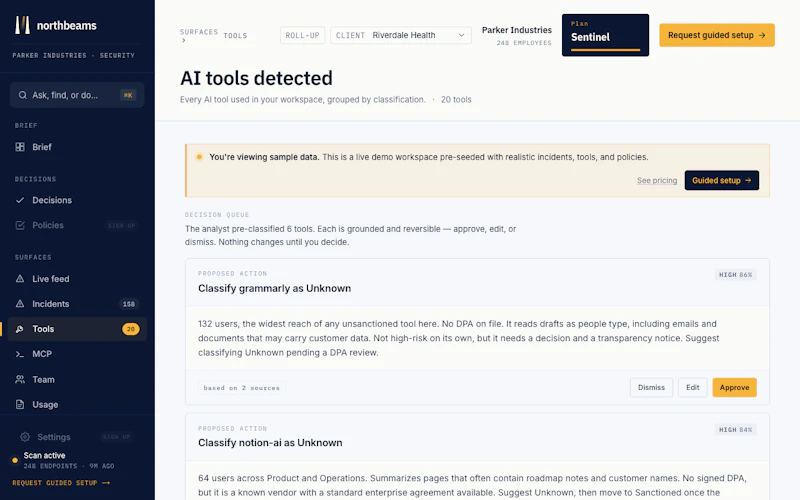Dismiss the grammarly classification proposal
The image size is (800, 500).
[651, 387]
